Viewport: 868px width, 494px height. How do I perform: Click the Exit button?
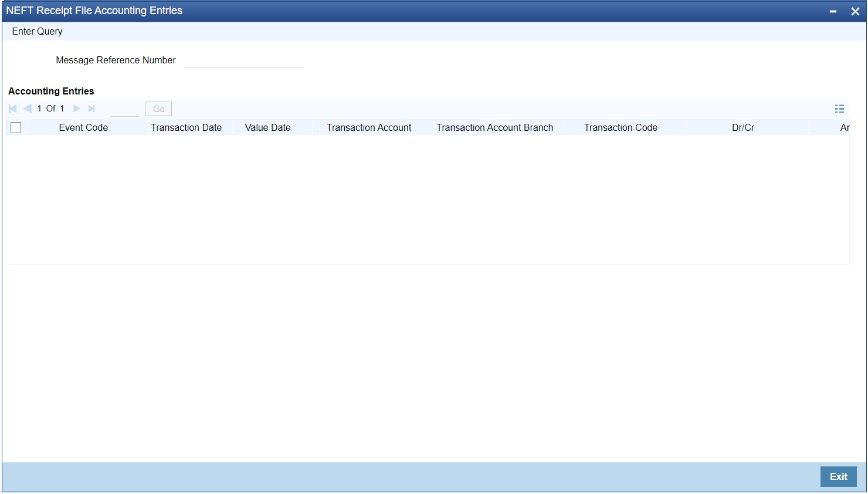click(838, 476)
